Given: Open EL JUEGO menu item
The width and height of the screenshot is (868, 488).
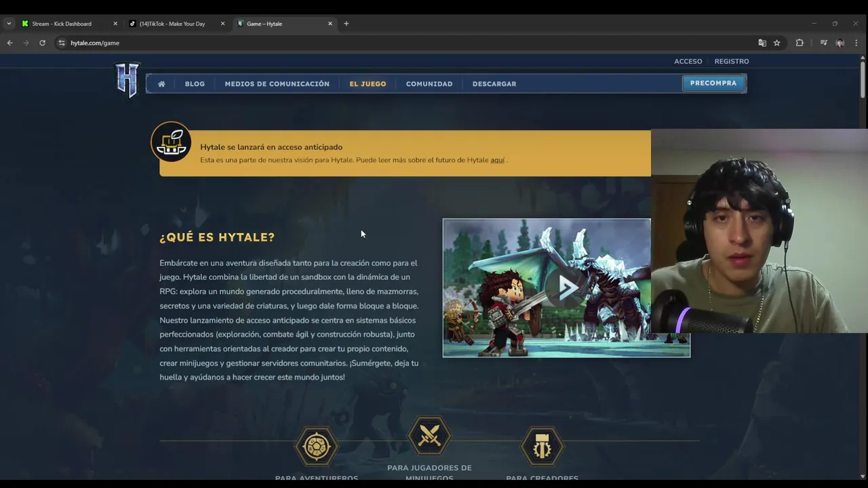Looking at the screenshot, I should click(x=368, y=84).
